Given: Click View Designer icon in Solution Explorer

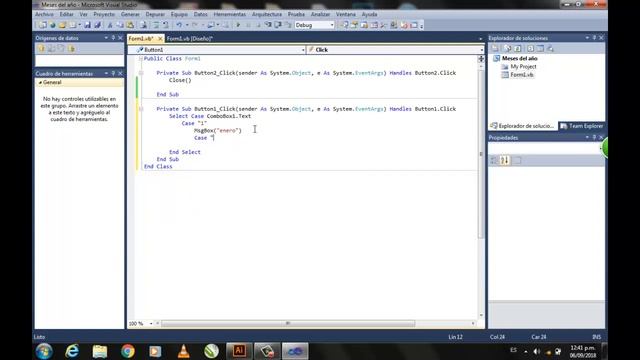Looking at the screenshot, I should [540, 49].
